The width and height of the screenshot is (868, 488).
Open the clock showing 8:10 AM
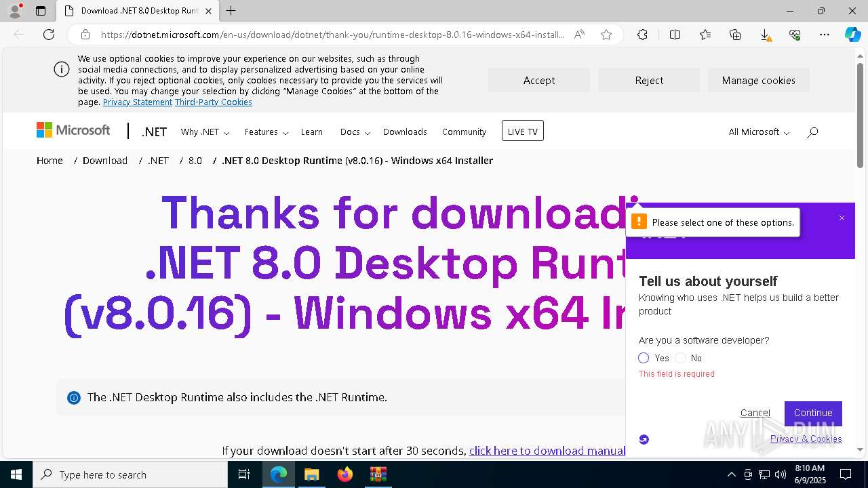coord(809,474)
